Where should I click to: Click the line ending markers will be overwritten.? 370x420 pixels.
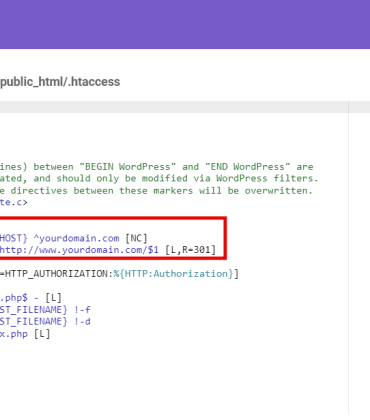(x=156, y=191)
